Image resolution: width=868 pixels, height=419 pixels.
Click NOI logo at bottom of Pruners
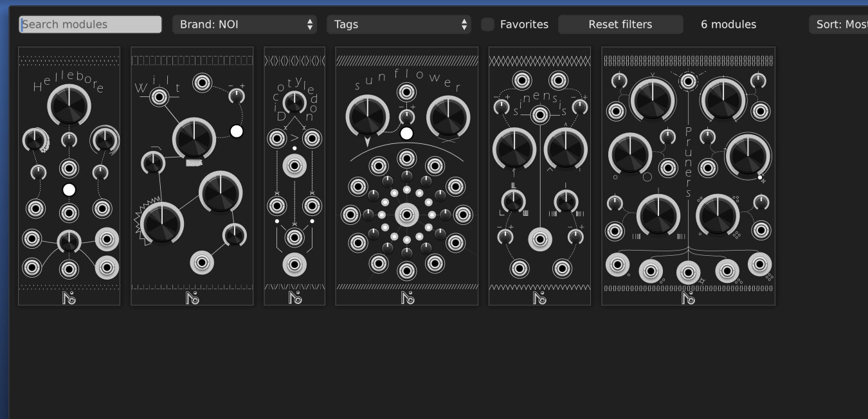[688, 298]
